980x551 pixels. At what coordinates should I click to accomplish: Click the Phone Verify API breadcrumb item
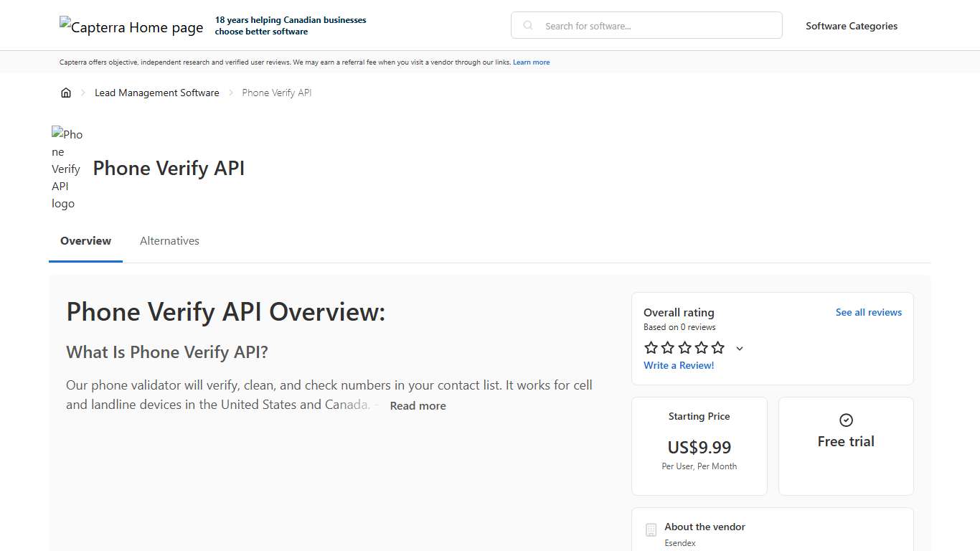(277, 92)
